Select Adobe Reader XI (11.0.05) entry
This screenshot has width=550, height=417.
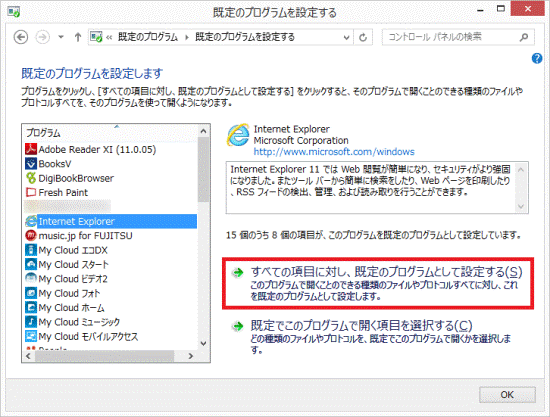(111, 149)
